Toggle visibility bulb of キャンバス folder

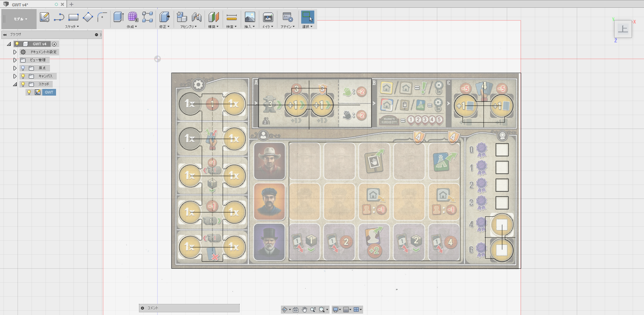pos(23,76)
